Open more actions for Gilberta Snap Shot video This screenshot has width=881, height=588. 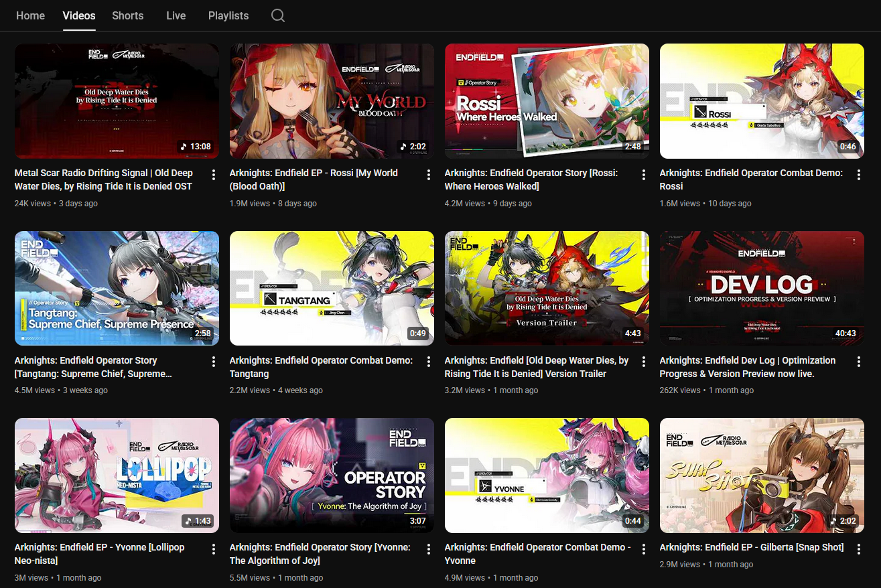point(859,549)
